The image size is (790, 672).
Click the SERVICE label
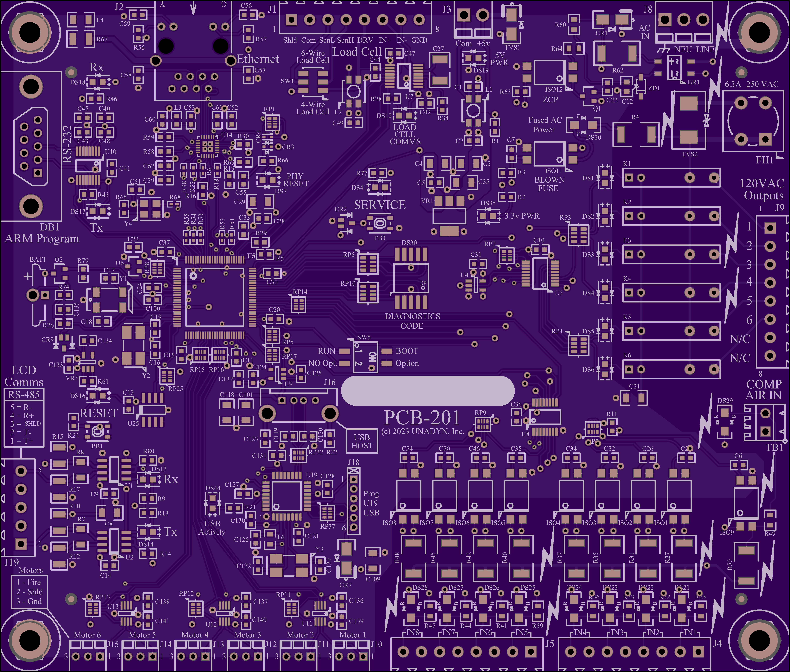coord(380,205)
